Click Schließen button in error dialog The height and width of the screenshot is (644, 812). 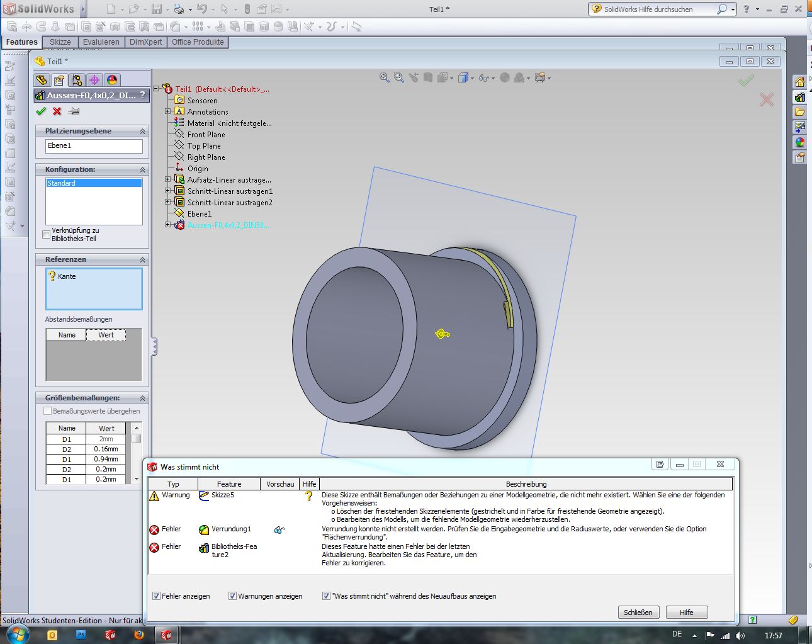coord(638,613)
